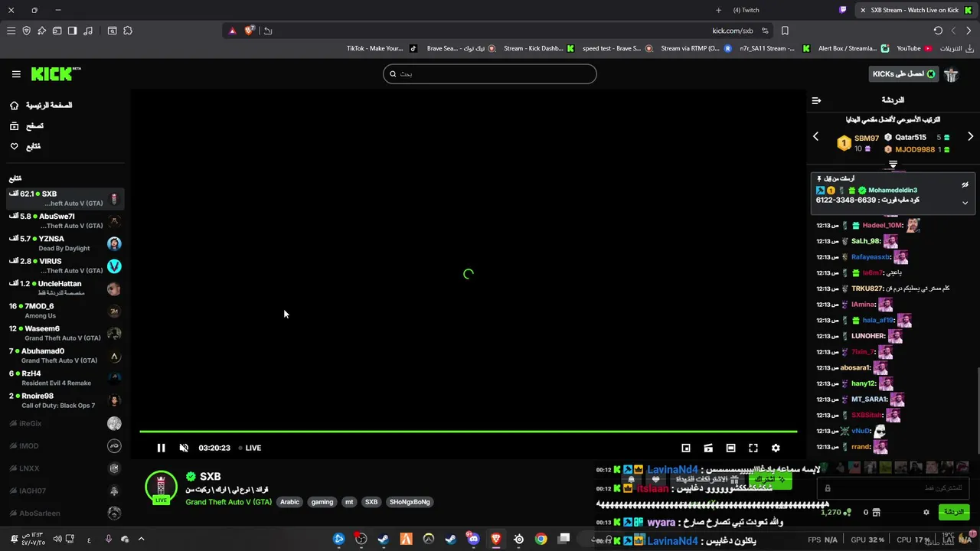Toggle the browser sidebar panel icon
The height and width of the screenshot is (551, 980).
coord(72,31)
